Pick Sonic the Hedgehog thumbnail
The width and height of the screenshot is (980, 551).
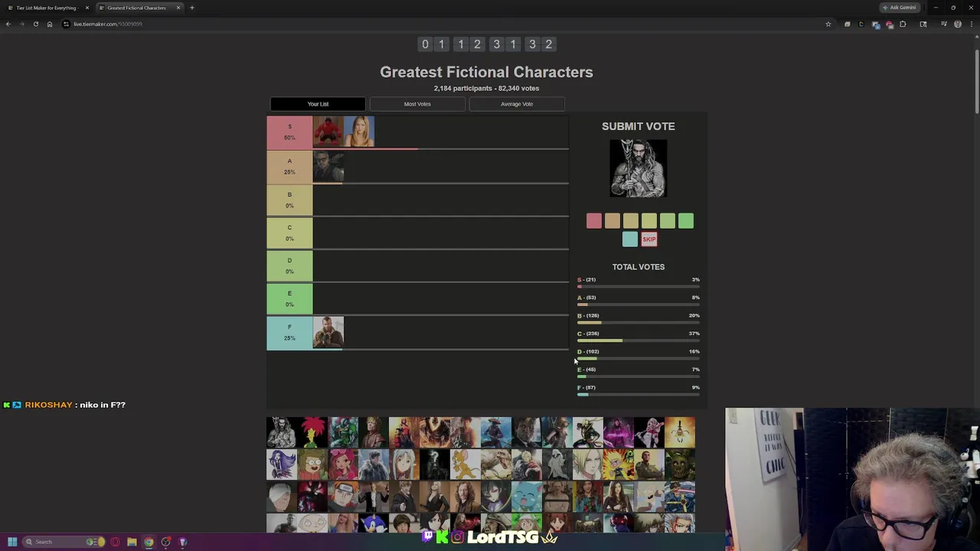coord(373,523)
